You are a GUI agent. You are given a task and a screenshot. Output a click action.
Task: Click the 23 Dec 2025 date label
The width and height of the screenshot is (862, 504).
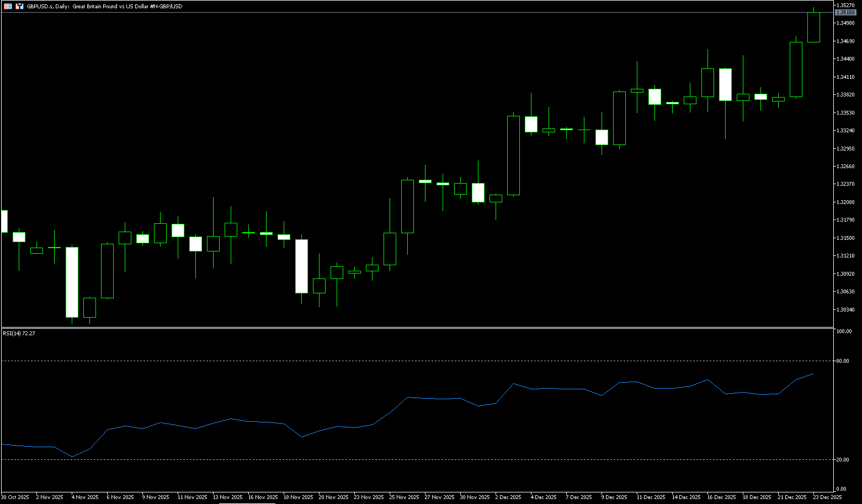pyautogui.click(x=827, y=497)
